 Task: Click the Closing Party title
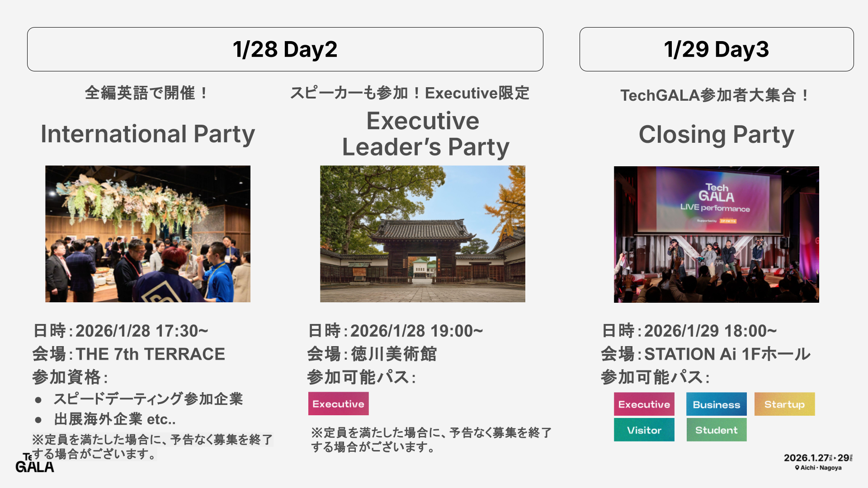coord(716,135)
